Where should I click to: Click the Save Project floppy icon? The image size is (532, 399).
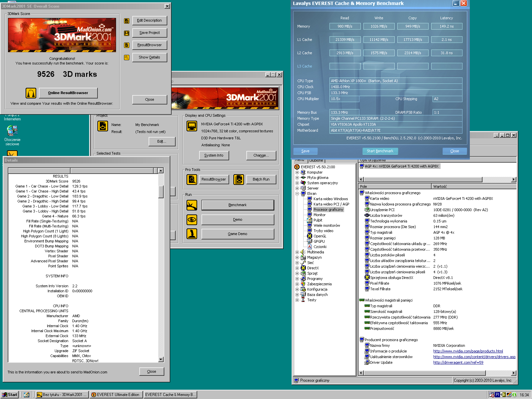[127, 33]
